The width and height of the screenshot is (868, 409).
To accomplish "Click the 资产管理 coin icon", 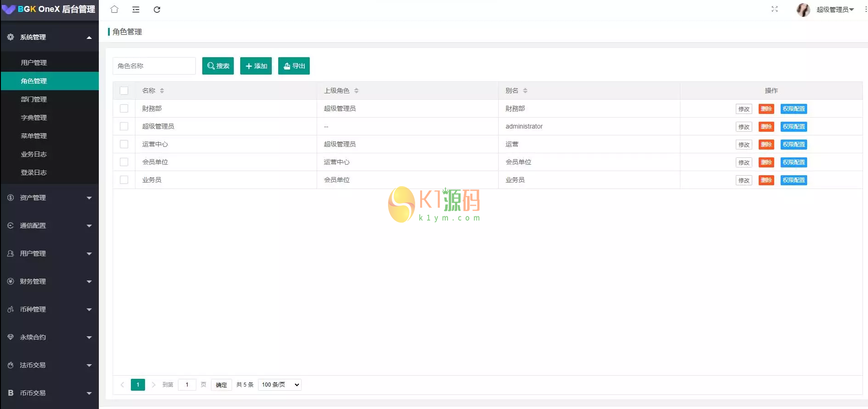I will [x=11, y=198].
